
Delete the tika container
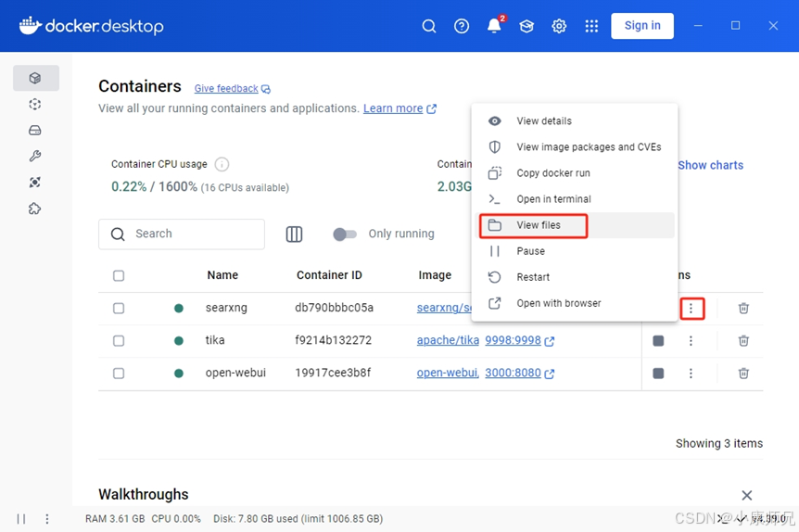(743, 341)
